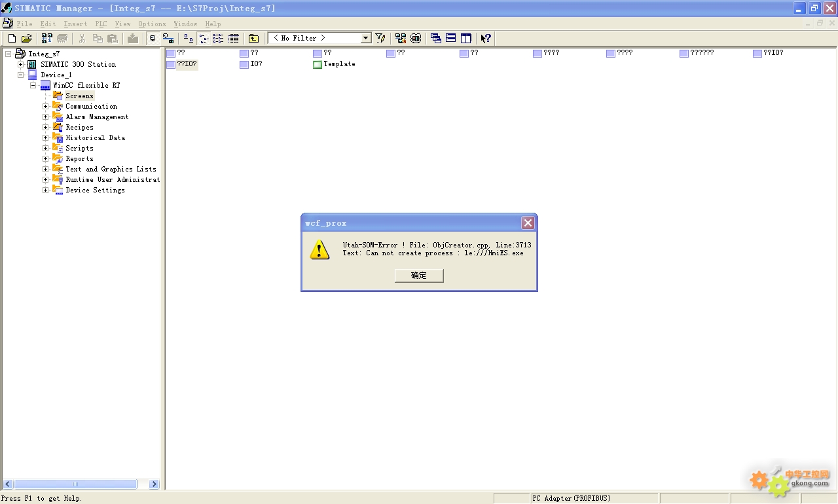The width and height of the screenshot is (838, 504).
Task: Collapse the Device_1 node
Action: pos(20,75)
